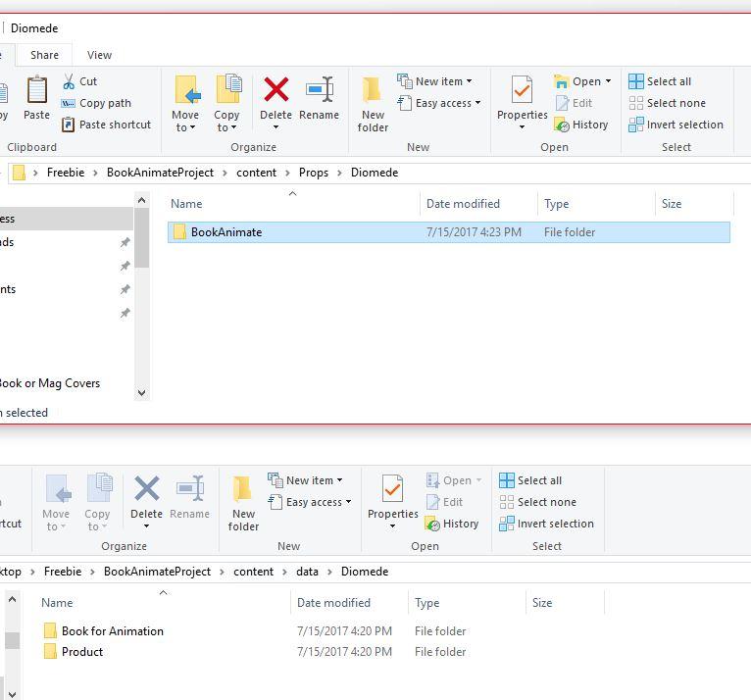Create a New folder in the lower window

(243, 503)
